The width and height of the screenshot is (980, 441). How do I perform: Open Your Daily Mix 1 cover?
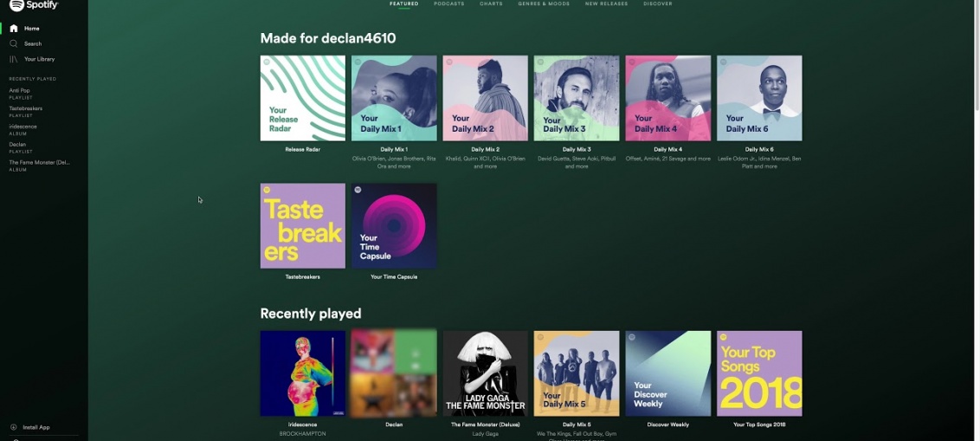point(394,98)
